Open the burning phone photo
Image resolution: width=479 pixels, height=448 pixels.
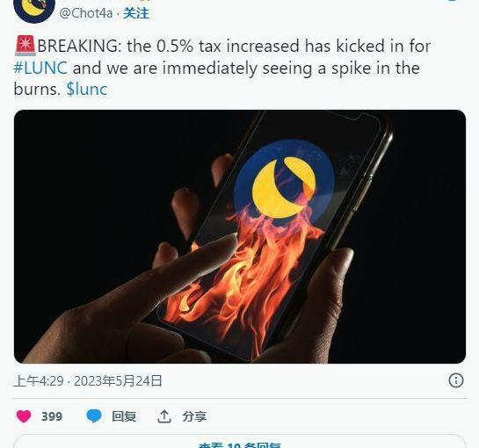(x=240, y=236)
